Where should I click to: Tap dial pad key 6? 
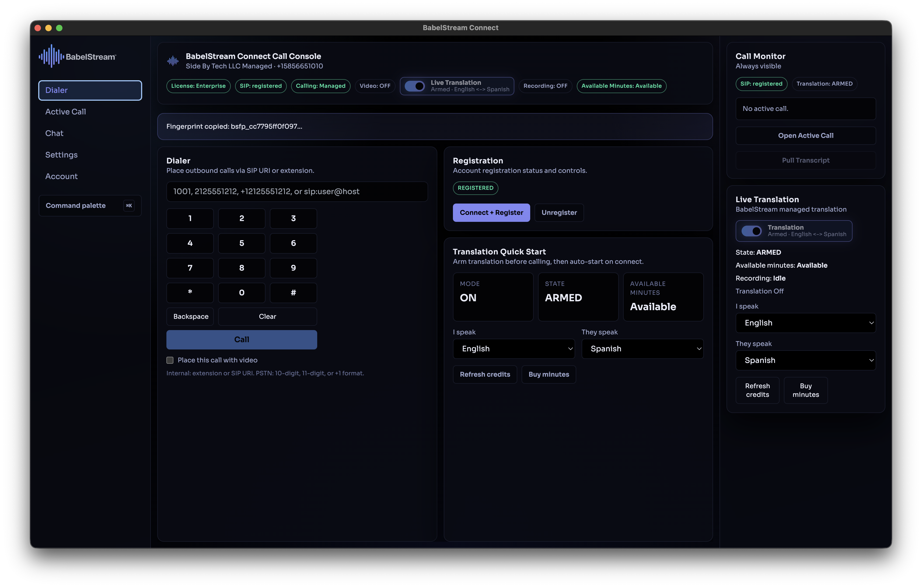coord(293,243)
